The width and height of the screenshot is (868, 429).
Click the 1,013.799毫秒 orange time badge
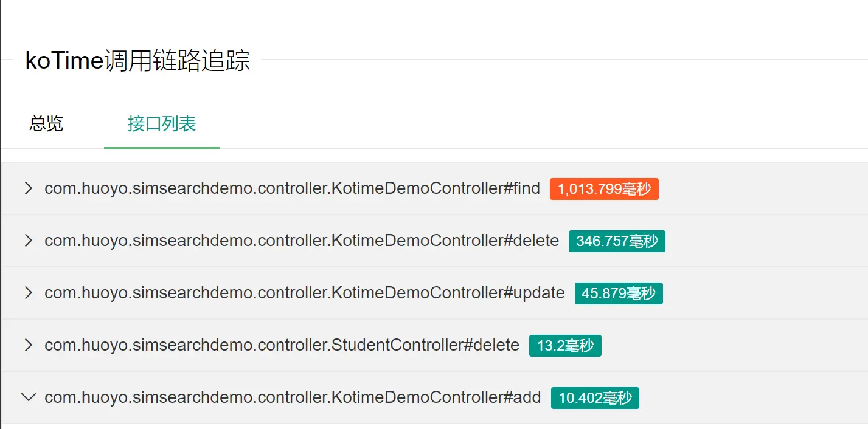click(603, 189)
